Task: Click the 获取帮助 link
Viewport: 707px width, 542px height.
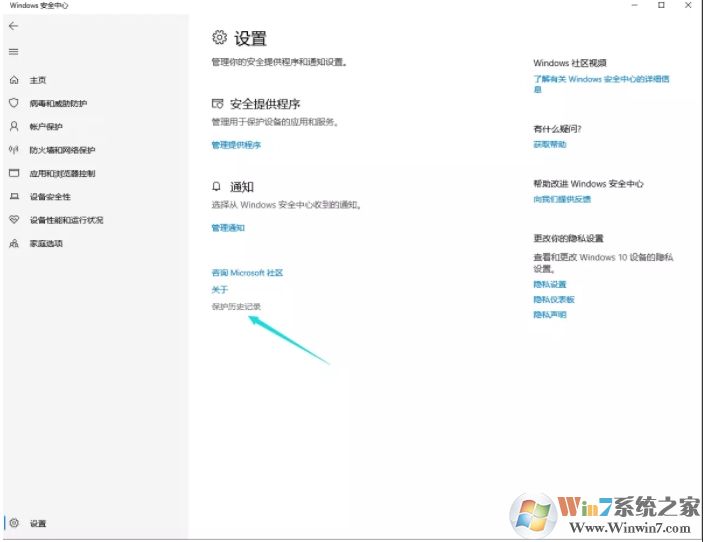Action: [550, 144]
